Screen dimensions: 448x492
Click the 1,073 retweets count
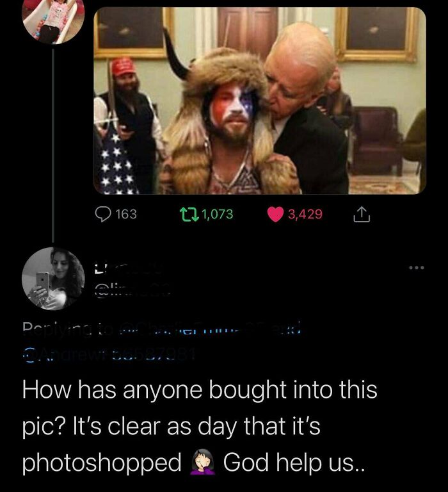(x=217, y=215)
